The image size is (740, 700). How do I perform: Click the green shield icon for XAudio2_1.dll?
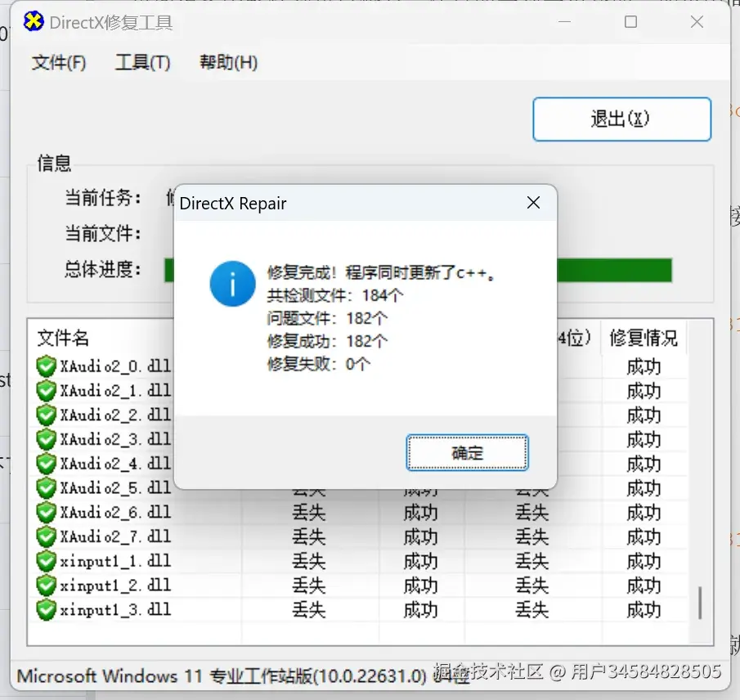coord(47,391)
